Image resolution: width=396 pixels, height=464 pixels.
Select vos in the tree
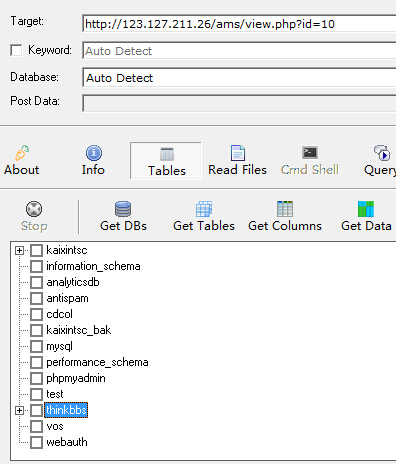click(55, 426)
